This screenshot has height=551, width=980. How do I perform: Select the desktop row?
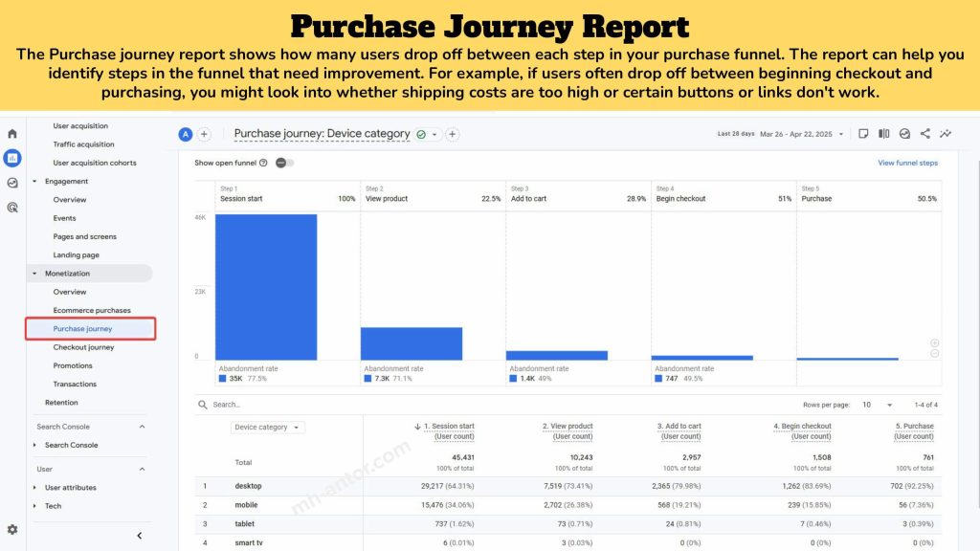click(568, 486)
